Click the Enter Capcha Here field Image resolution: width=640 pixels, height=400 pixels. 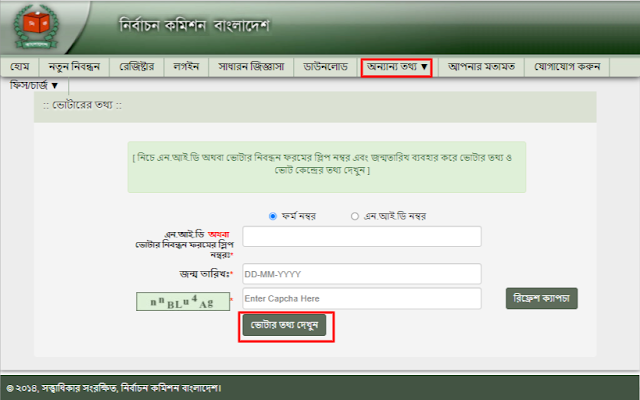point(362,298)
